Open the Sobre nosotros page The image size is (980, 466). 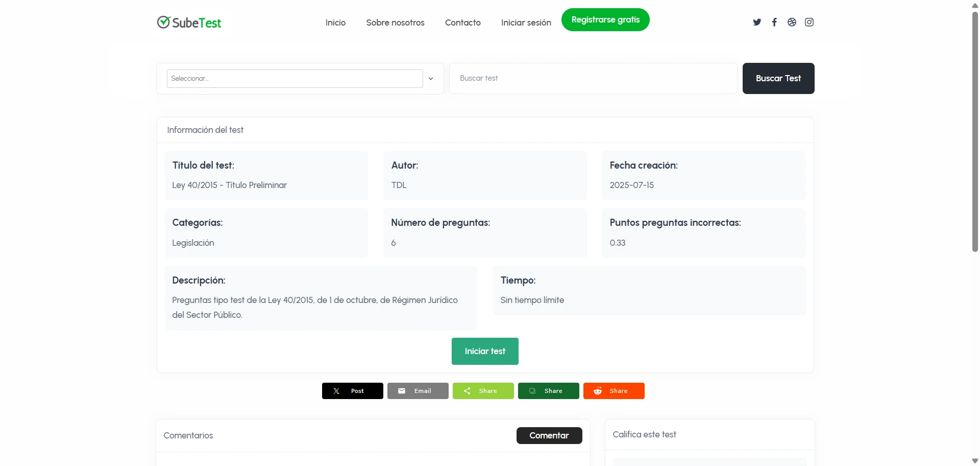pyautogui.click(x=395, y=22)
